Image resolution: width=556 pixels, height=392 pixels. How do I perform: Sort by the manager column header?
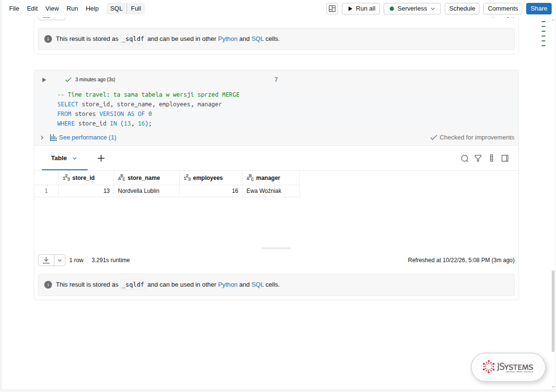tap(272, 178)
